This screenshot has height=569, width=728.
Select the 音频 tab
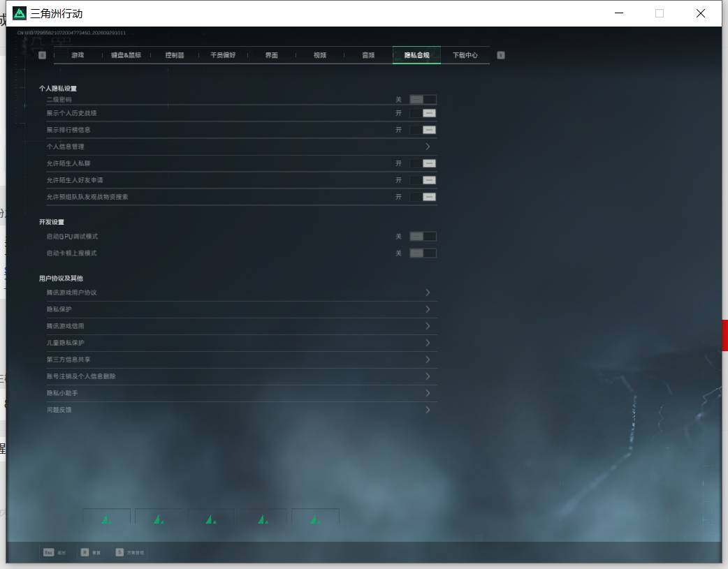[x=368, y=55]
